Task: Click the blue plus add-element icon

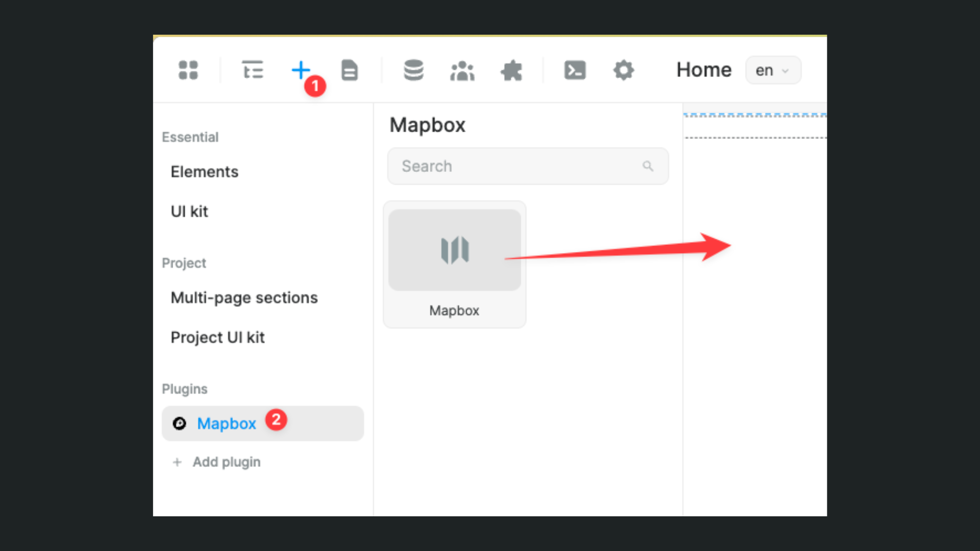Action: coord(301,70)
